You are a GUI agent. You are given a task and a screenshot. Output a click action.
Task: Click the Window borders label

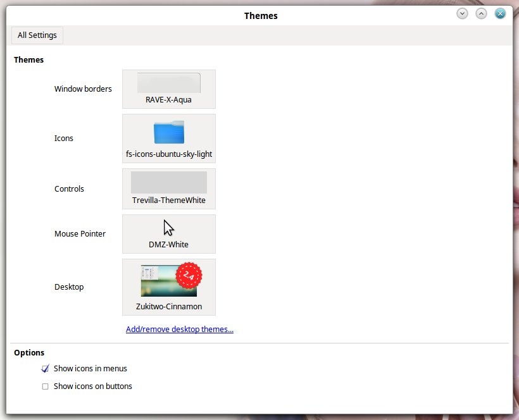(83, 89)
